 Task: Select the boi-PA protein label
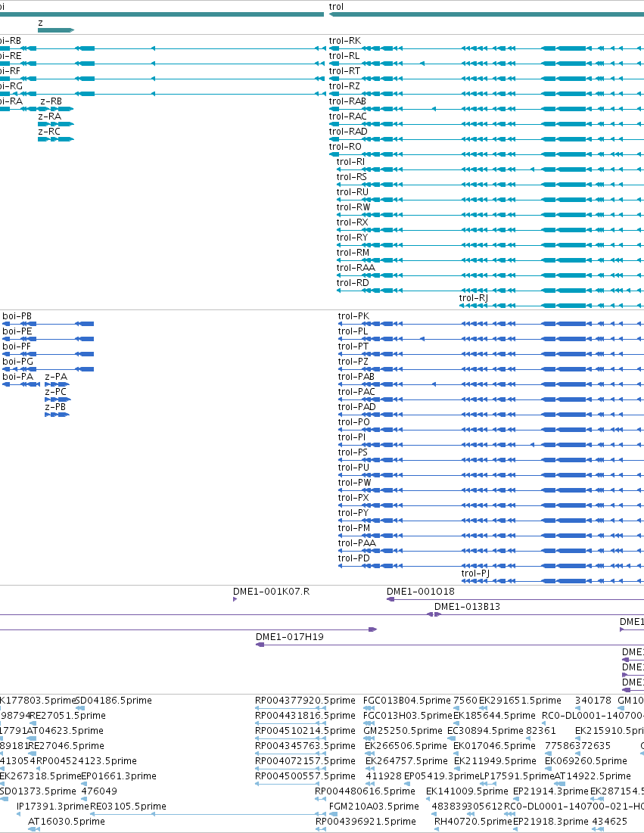[x=17, y=377]
